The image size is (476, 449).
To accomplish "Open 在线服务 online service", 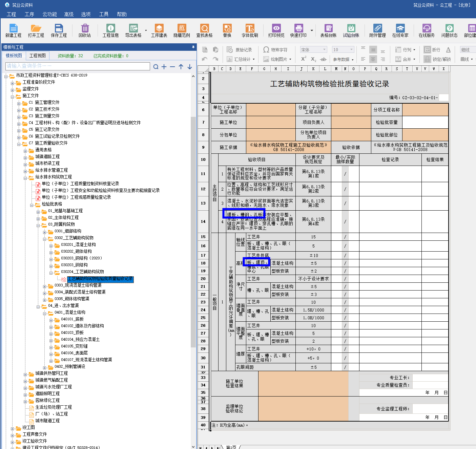I will pyautogui.click(x=427, y=30).
